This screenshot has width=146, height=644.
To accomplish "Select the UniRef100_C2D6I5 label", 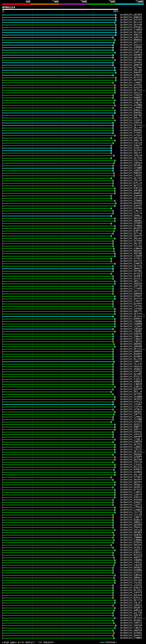I will coord(131,95).
